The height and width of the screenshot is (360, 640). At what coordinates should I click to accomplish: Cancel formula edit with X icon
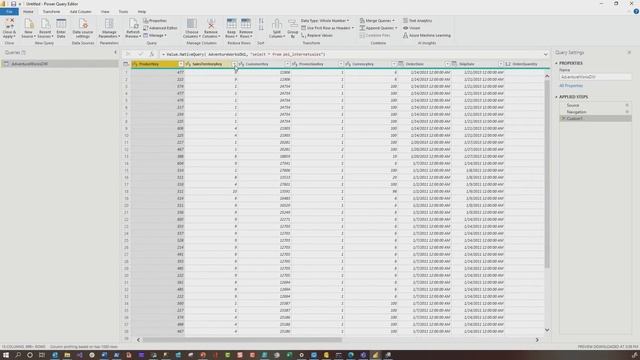128,54
